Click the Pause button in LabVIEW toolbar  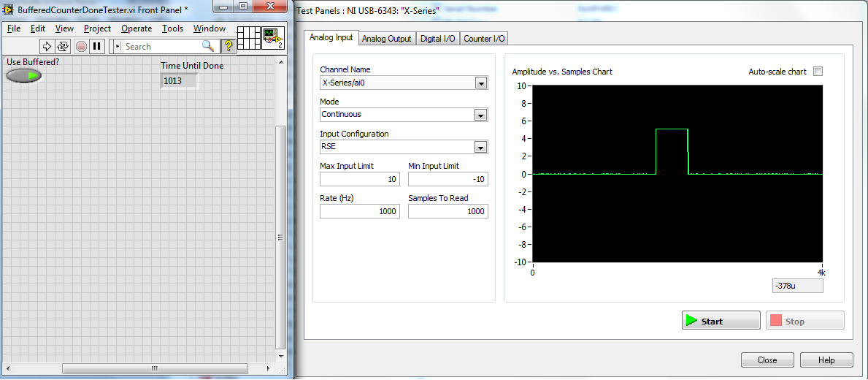(x=97, y=47)
